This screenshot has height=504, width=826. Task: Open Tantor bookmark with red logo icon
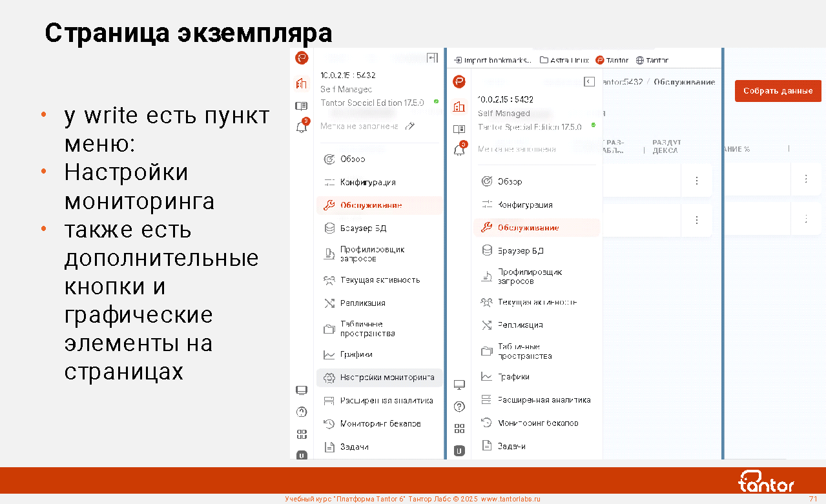pos(612,60)
